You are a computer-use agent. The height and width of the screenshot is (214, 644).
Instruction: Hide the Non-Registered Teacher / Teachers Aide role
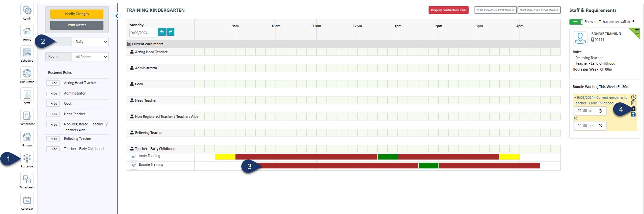[x=54, y=125]
